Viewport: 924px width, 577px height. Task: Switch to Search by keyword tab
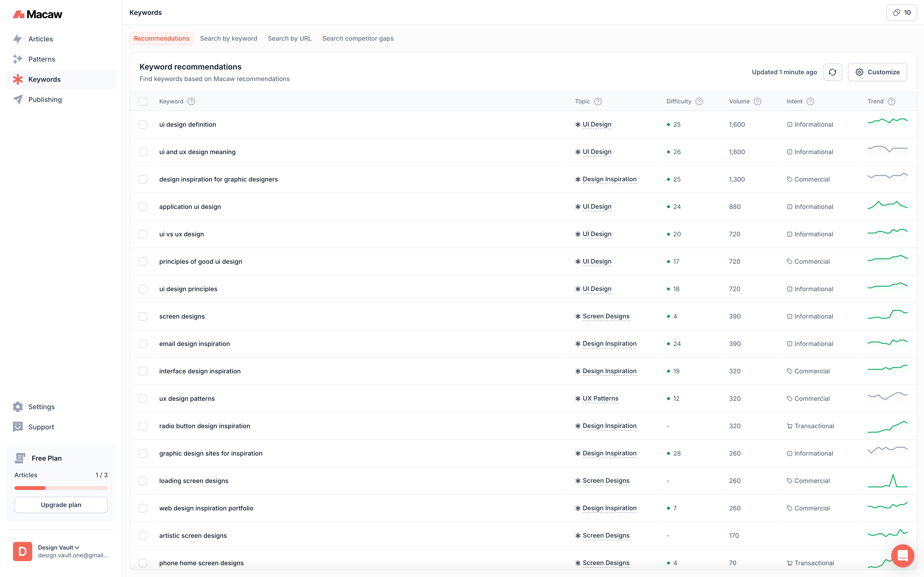pos(228,38)
